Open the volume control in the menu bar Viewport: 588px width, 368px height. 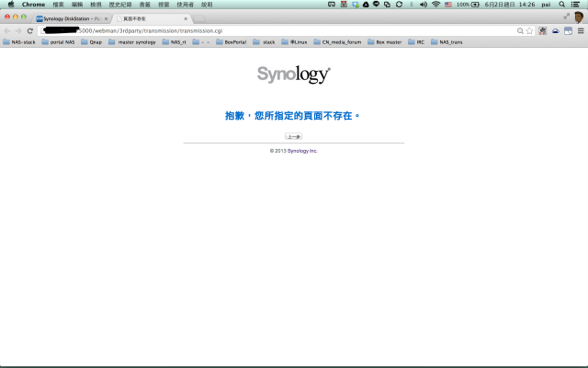424,4
